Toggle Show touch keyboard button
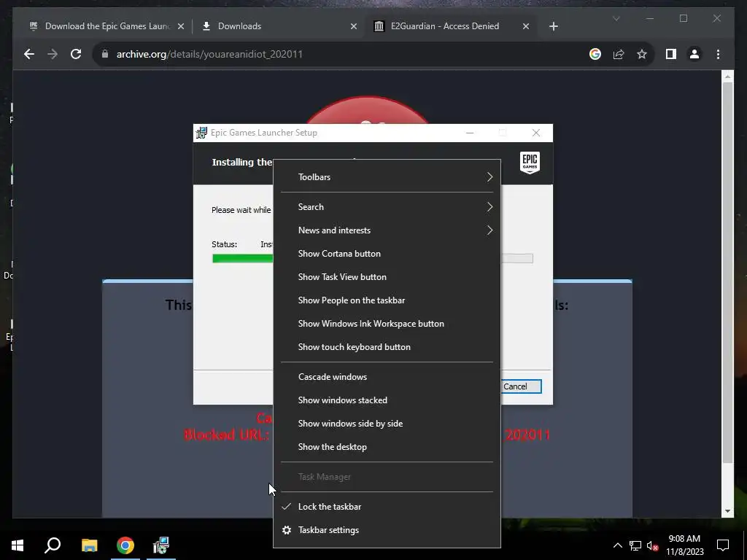Image resolution: width=747 pixels, height=560 pixels. pyautogui.click(x=387, y=347)
